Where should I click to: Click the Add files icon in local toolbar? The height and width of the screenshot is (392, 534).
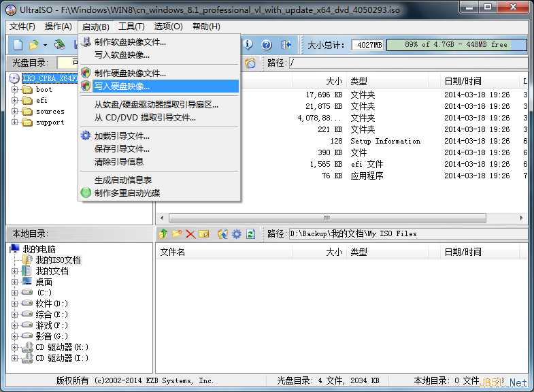click(x=222, y=233)
